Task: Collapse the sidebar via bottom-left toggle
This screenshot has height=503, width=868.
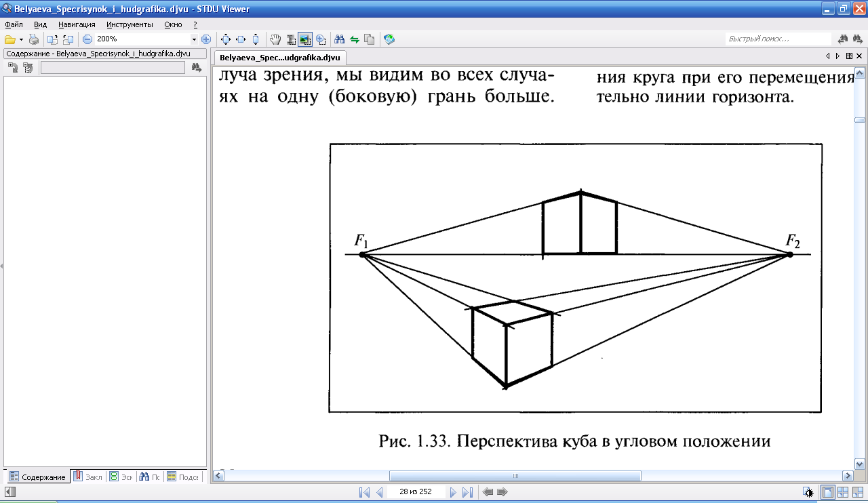Action: point(9,492)
